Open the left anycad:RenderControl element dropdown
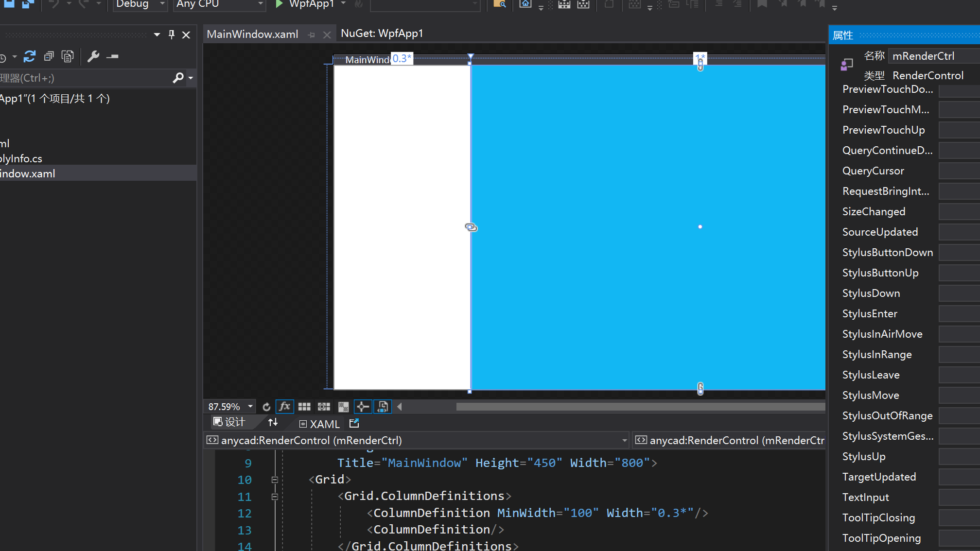980x551 pixels. click(417, 440)
